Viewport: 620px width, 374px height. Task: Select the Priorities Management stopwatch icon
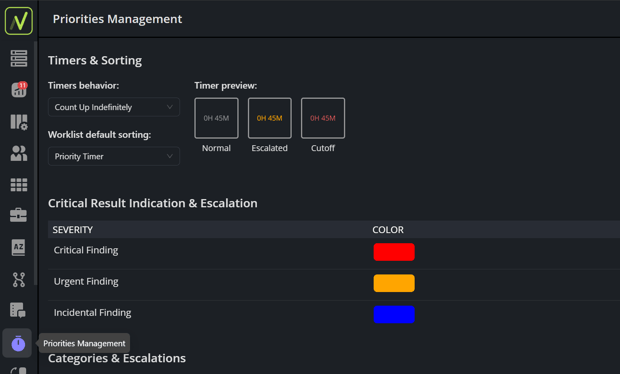(x=18, y=343)
